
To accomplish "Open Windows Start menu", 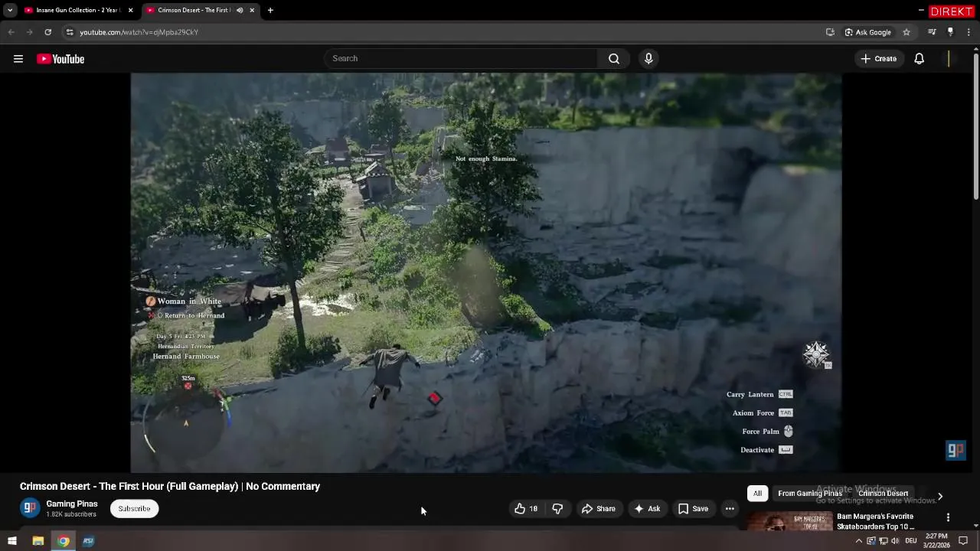I will point(11,541).
